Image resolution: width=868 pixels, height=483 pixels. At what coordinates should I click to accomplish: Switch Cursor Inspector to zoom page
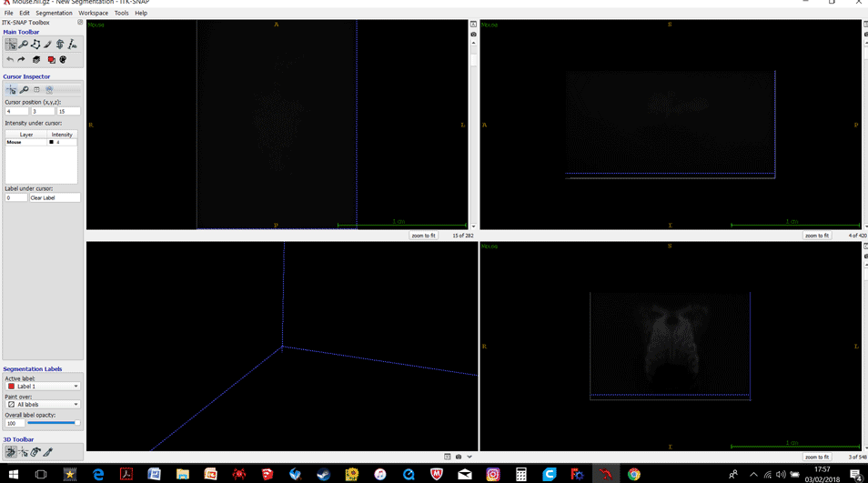24,90
